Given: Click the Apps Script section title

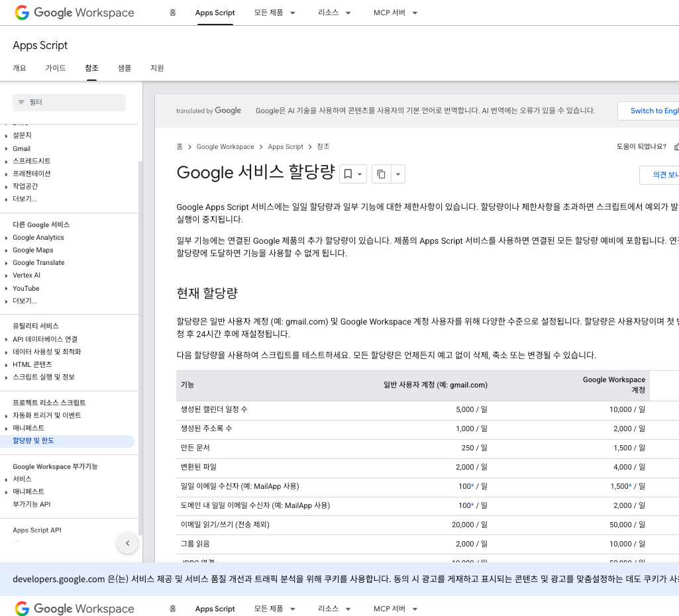Looking at the screenshot, I should 40,46.
